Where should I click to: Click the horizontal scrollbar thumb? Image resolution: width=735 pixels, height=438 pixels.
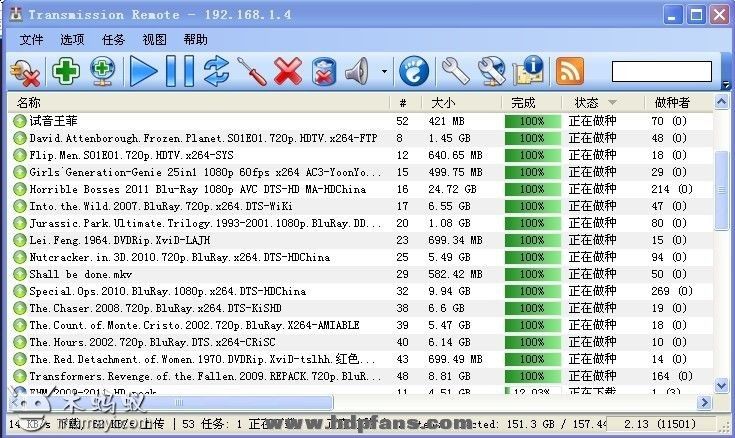(x=178, y=402)
